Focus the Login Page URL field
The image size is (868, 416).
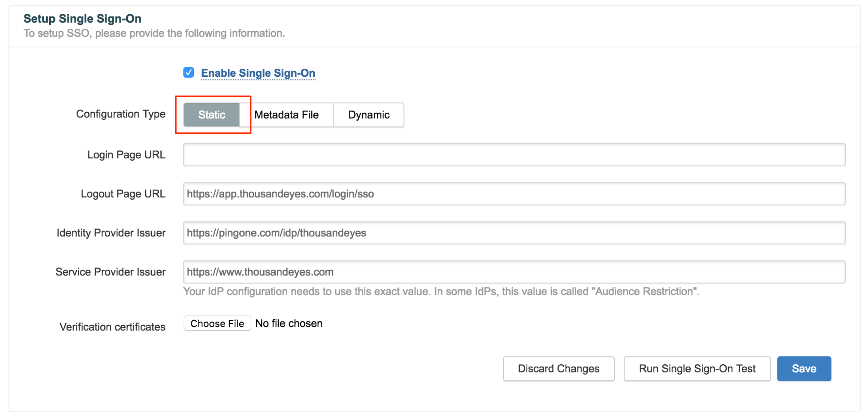[x=514, y=155]
